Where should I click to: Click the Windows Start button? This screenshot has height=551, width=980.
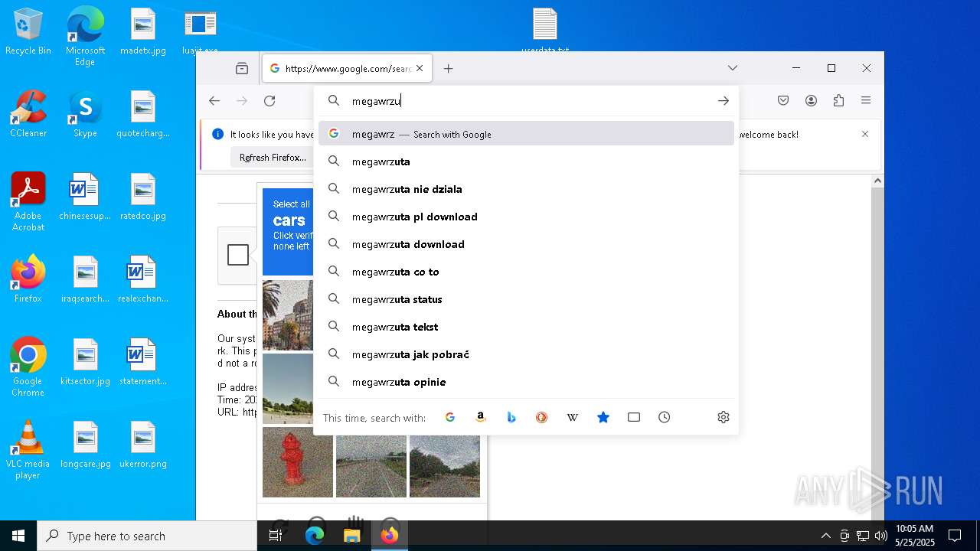pyautogui.click(x=18, y=536)
